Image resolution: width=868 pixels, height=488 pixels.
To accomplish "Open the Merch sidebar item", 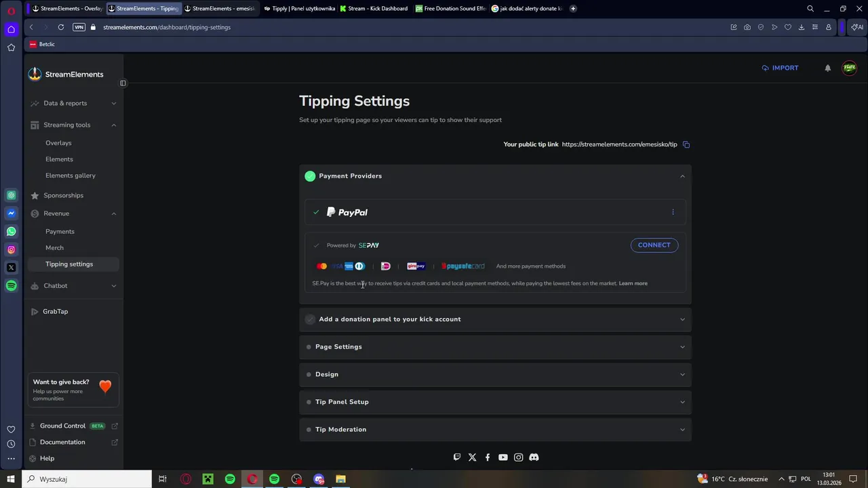I will [x=54, y=248].
